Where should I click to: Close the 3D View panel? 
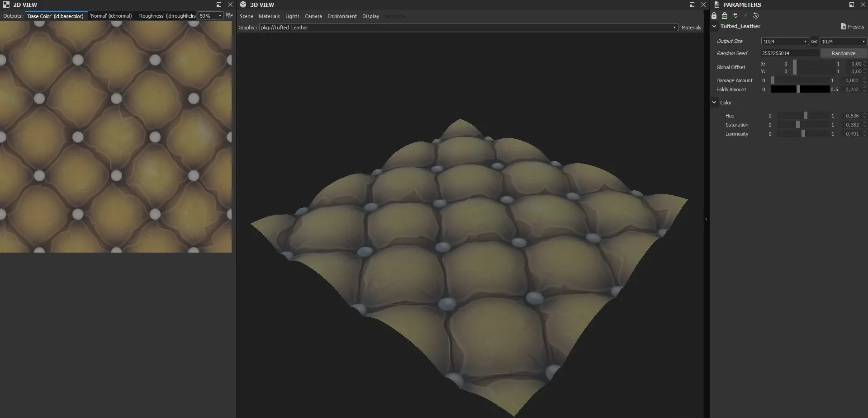pyautogui.click(x=703, y=5)
